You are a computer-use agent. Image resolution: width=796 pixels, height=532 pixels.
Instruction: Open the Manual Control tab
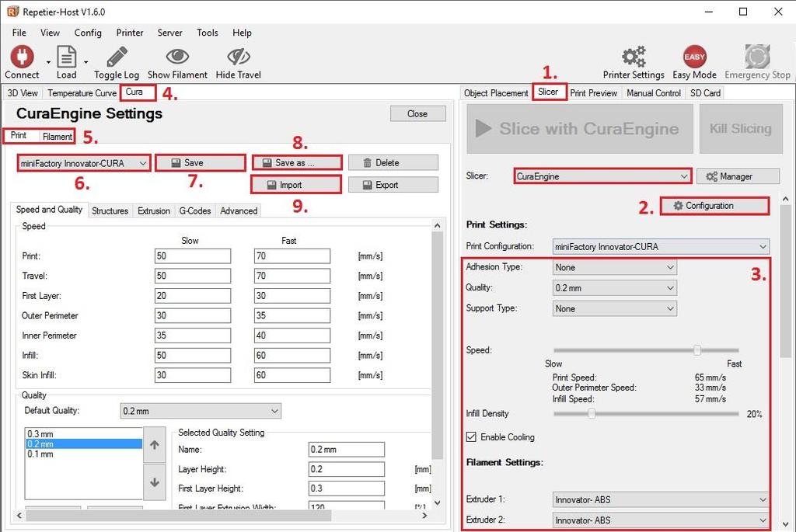pyautogui.click(x=653, y=92)
